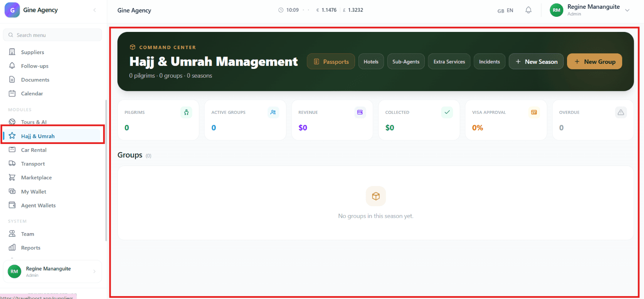Click the Transport truck icon
This screenshot has height=299, width=644.
coord(12,164)
